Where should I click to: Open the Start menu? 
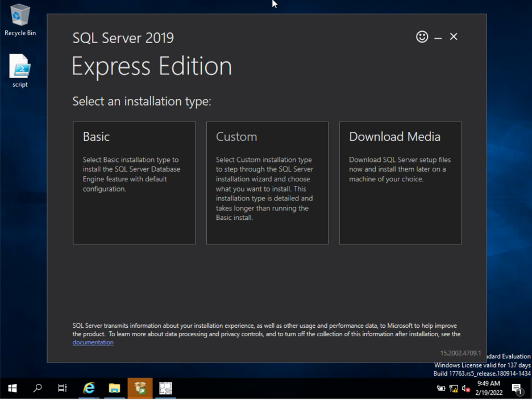[12, 389]
